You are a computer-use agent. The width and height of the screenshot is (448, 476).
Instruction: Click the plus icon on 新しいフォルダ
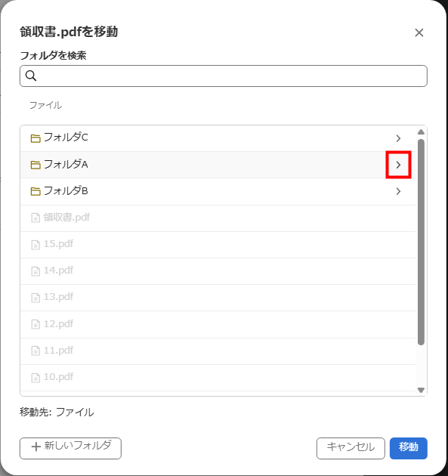pos(36,447)
